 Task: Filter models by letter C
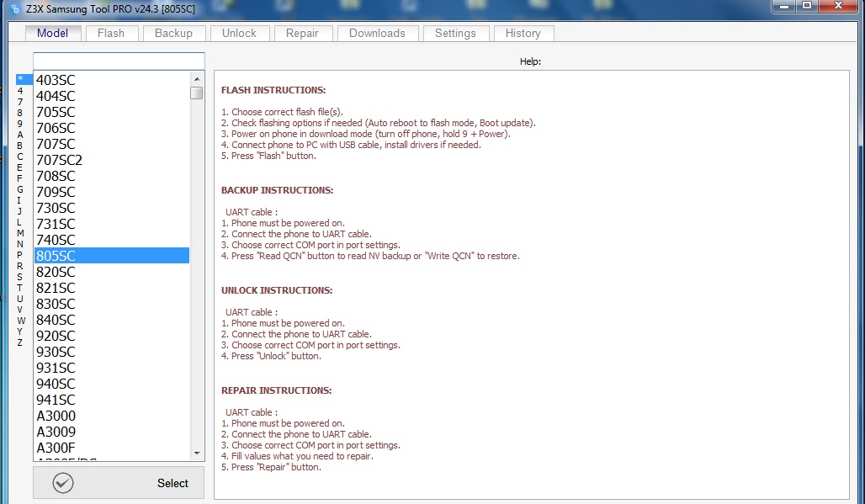20,157
